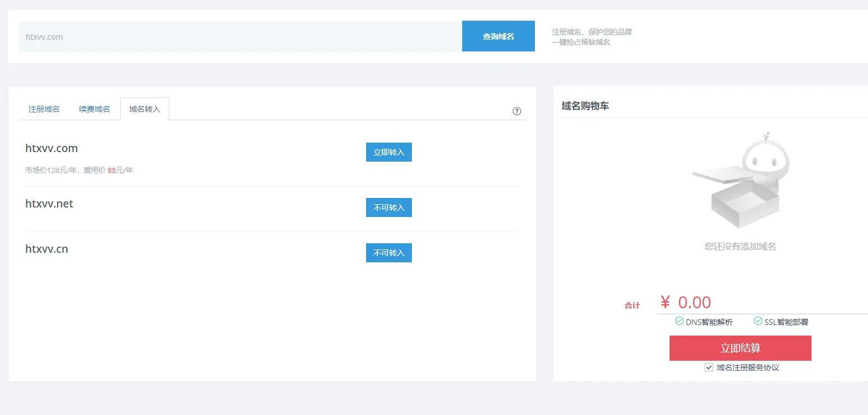Open the 续费域名 tab

pyautogui.click(x=94, y=109)
